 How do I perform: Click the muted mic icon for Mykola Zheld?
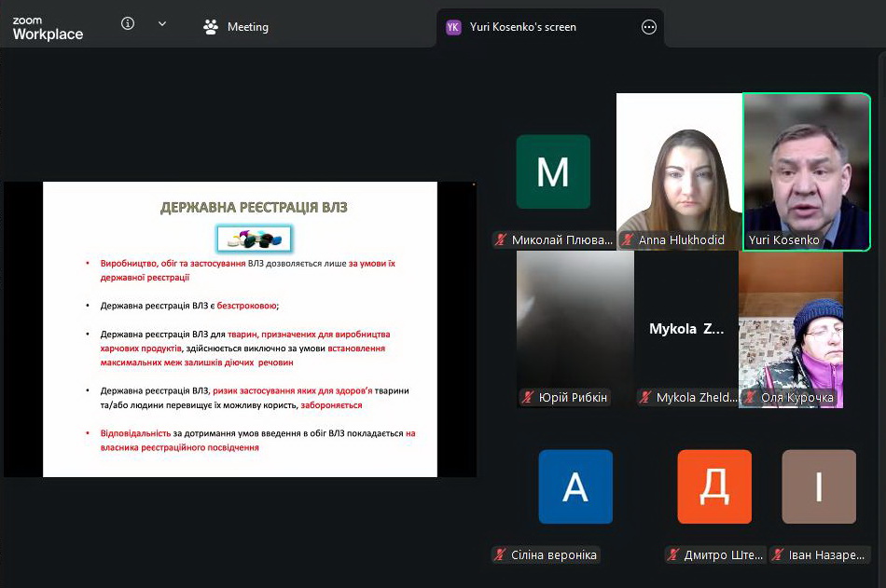click(645, 398)
